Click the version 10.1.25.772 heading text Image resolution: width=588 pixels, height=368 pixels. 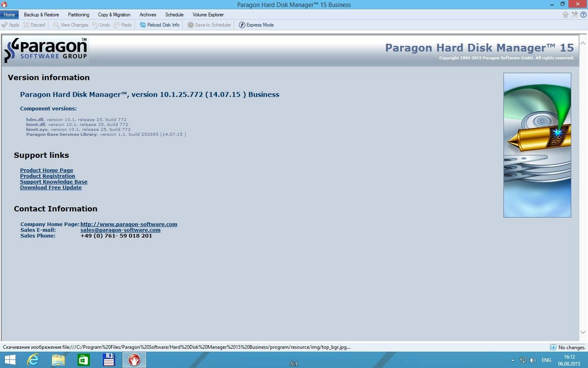[149, 94]
